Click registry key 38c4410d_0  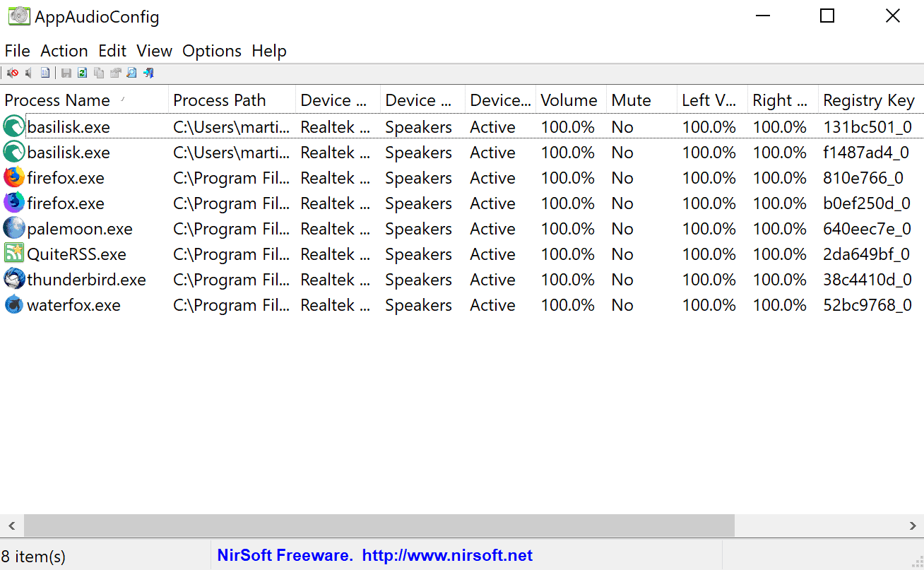click(867, 280)
